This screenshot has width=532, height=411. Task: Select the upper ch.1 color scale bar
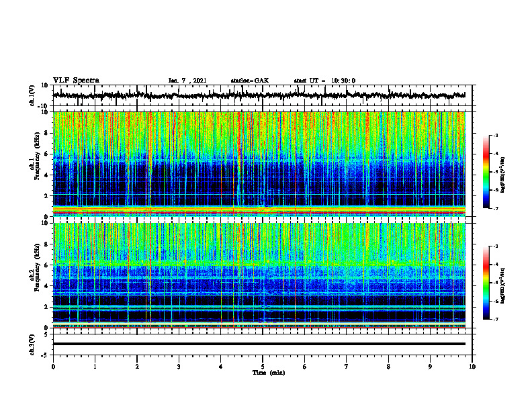[486, 172]
